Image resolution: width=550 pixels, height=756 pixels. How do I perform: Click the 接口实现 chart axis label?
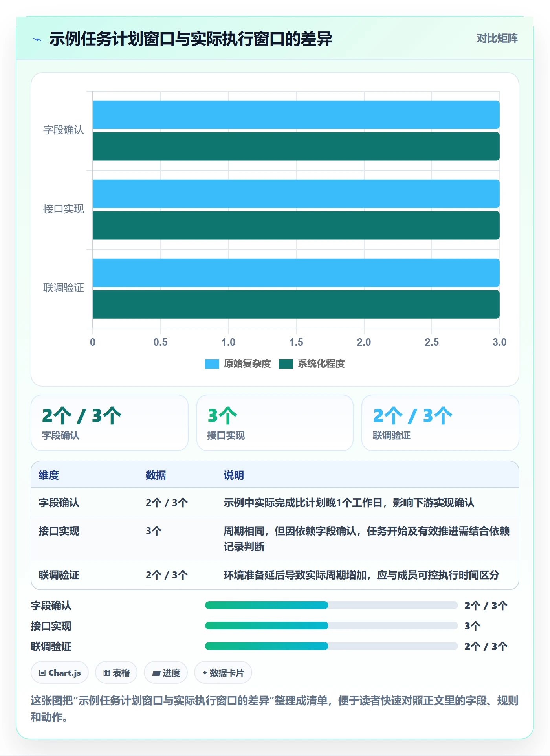point(64,209)
